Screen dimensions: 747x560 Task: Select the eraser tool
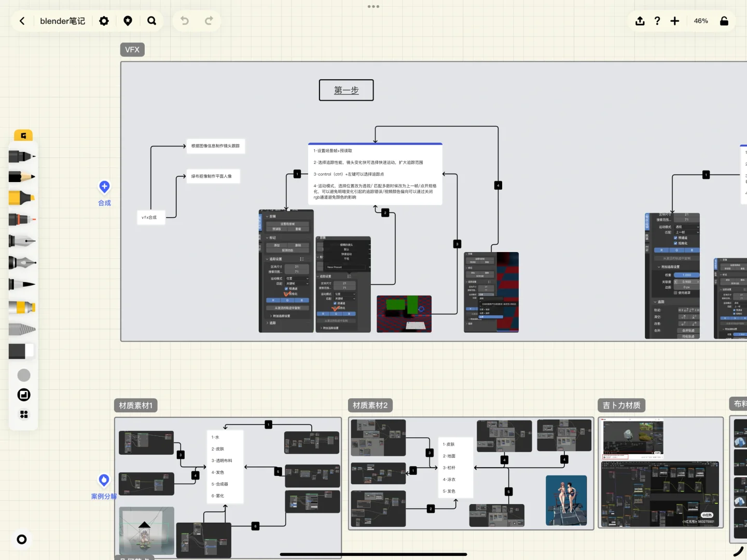click(x=21, y=351)
